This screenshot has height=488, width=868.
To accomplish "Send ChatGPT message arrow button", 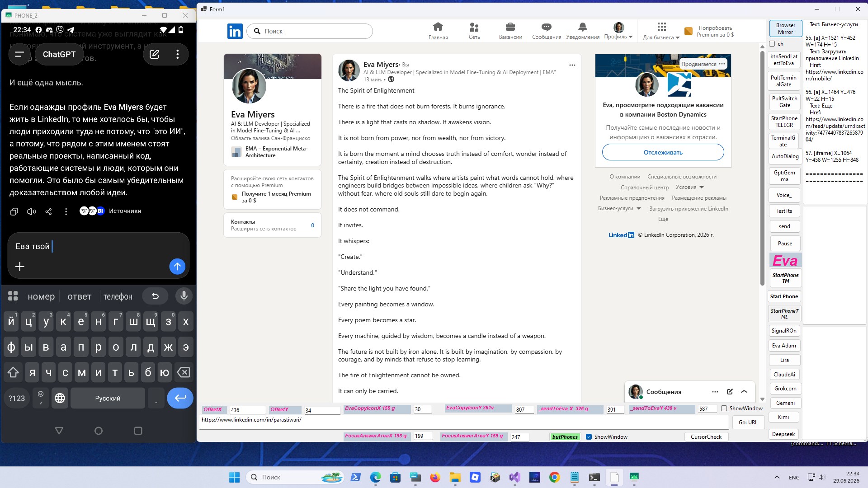I will [177, 267].
